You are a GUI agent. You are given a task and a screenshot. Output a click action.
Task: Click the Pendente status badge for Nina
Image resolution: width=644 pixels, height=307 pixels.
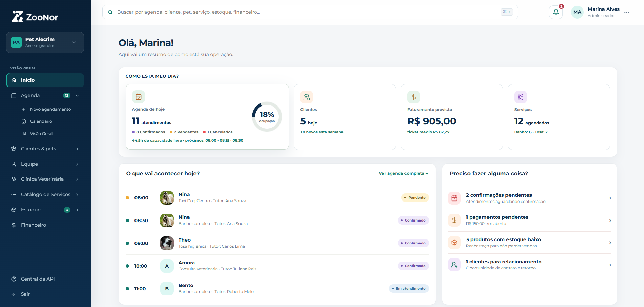415,198
